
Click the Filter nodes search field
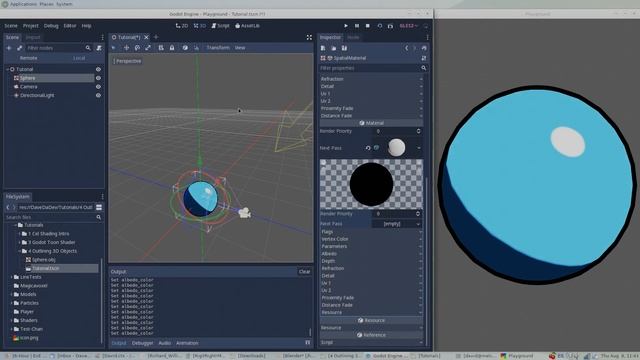click(59, 48)
